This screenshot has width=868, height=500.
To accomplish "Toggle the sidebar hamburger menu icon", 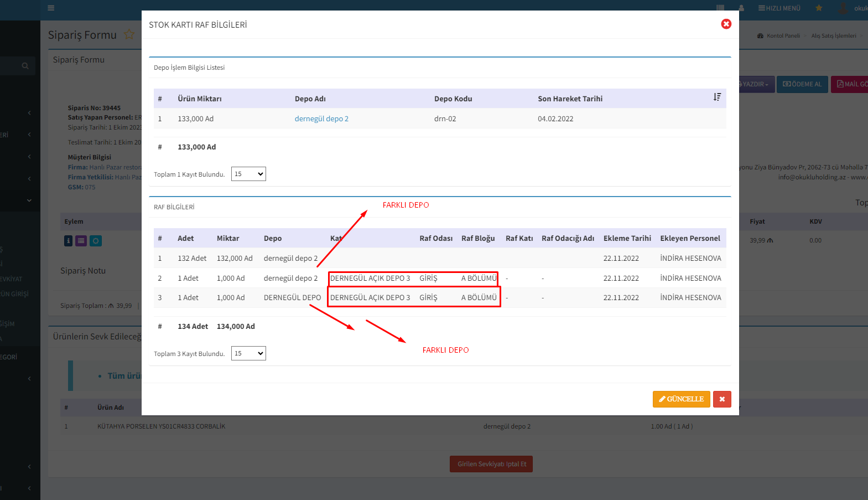I will (51, 8).
